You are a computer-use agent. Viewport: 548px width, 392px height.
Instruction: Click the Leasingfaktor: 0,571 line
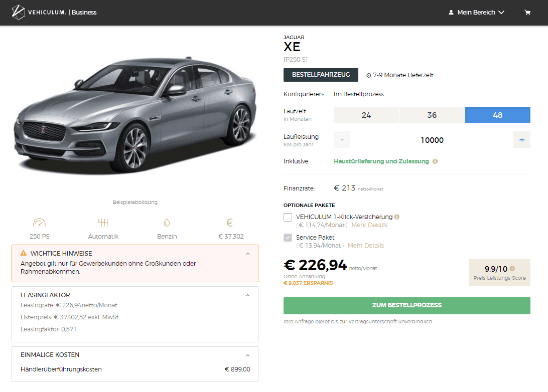48,329
